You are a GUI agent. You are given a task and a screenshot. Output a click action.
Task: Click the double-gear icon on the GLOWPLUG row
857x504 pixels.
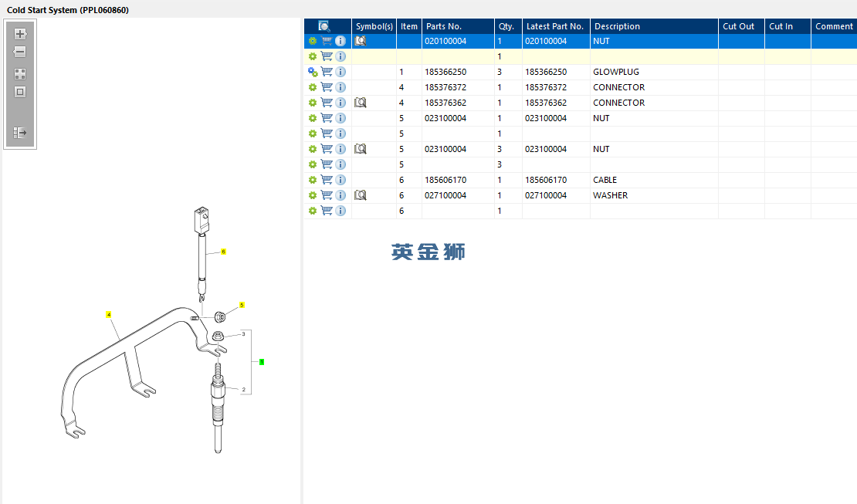(x=313, y=72)
